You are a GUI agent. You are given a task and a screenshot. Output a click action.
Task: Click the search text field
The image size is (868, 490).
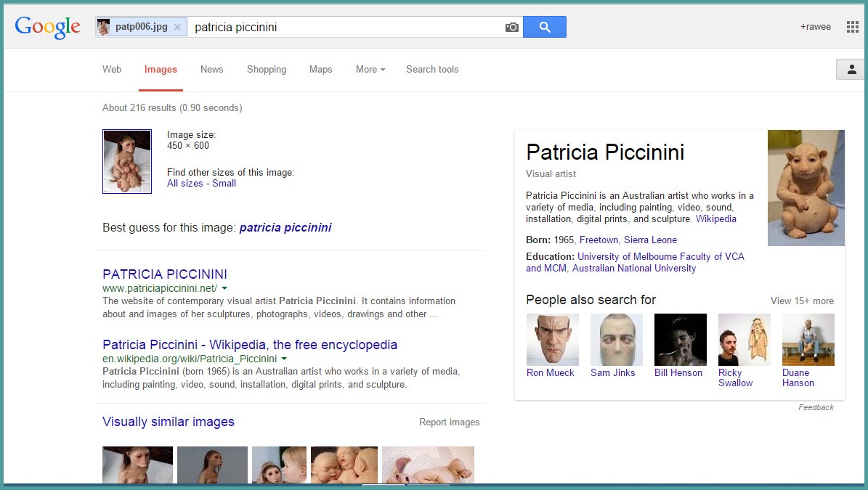[x=346, y=27]
